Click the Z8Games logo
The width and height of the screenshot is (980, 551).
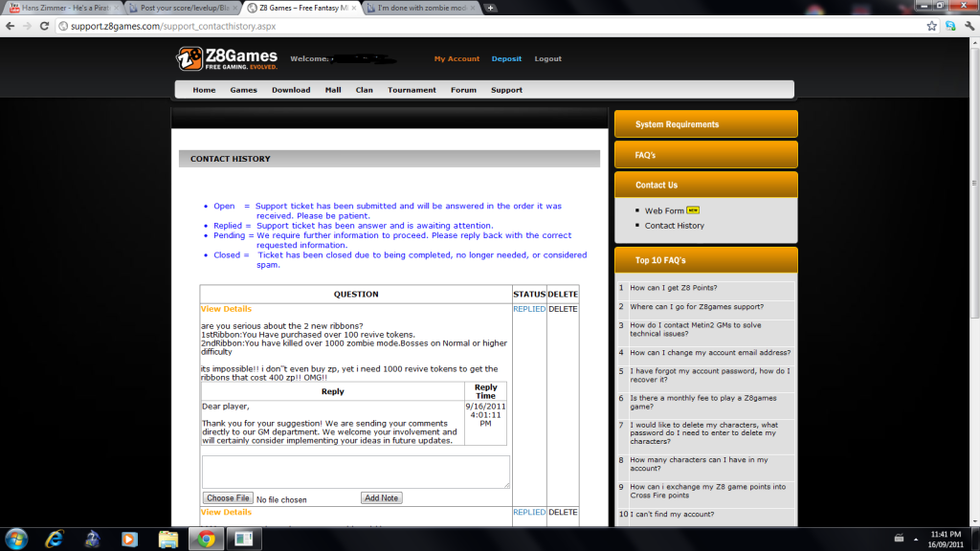[227, 58]
